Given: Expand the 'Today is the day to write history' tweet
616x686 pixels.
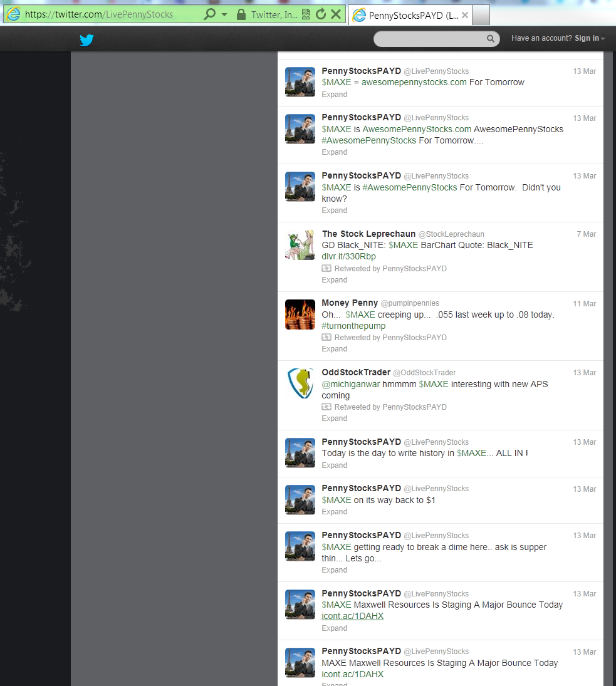Looking at the screenshot, I should click(x=334, y=465).
